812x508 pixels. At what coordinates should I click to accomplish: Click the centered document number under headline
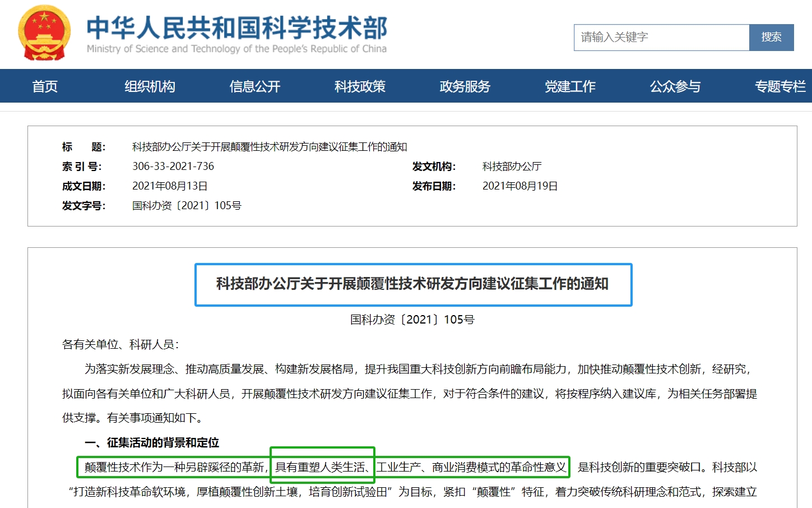click(412, 320)
